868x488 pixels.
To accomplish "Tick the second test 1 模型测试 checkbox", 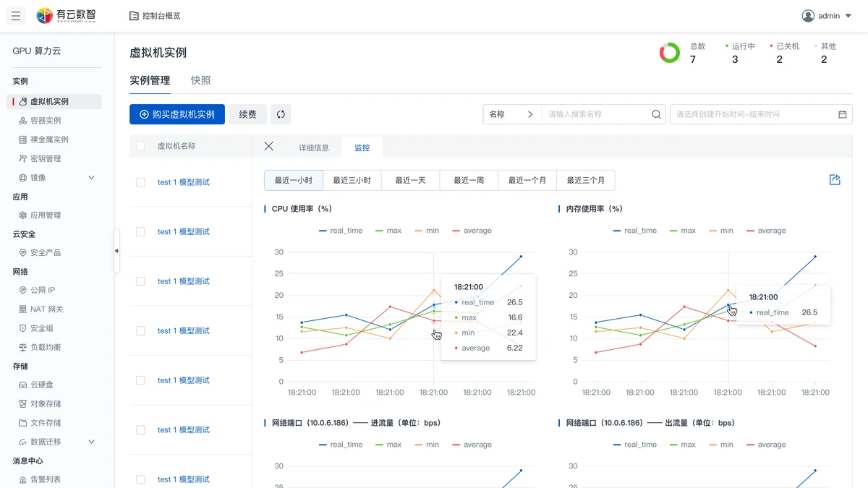I will pos(140,232).
